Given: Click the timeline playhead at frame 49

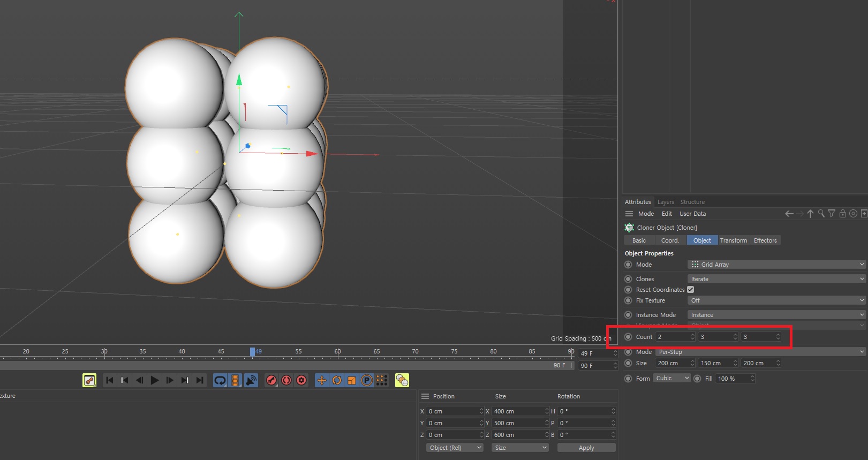Looking at the screenshot, I should click(252, 352).
